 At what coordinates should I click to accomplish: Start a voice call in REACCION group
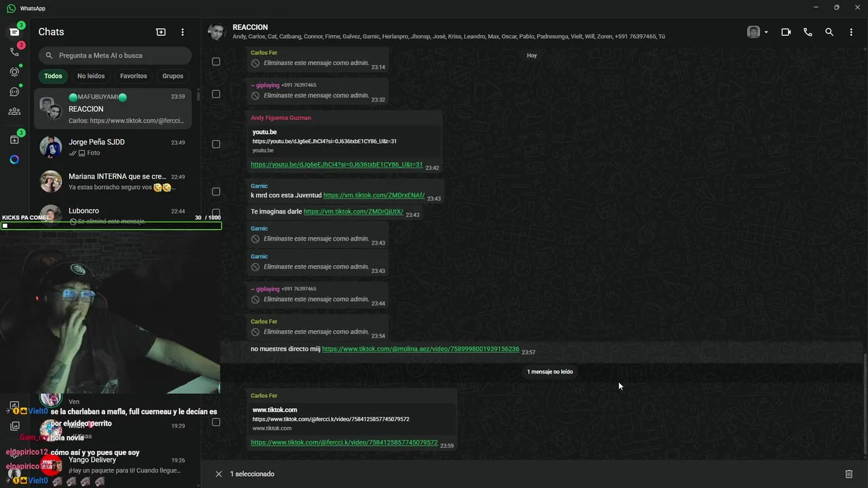click(808, 32)
